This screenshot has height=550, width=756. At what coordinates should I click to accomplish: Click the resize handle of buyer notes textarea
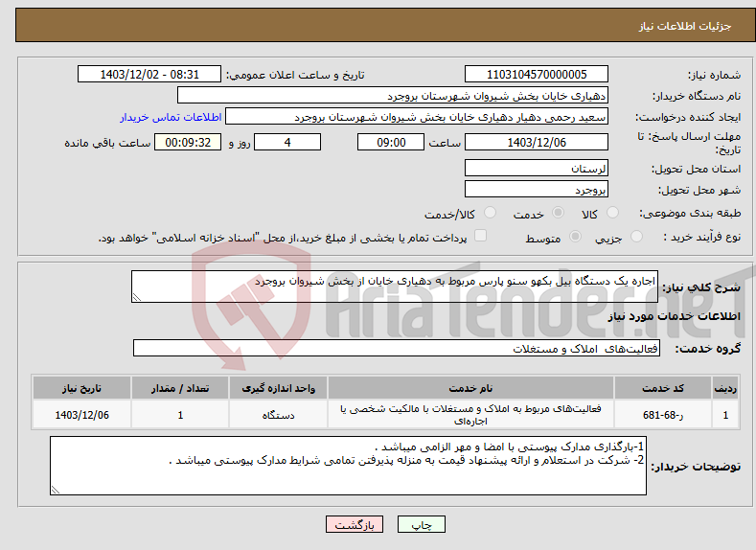[56, 490]
